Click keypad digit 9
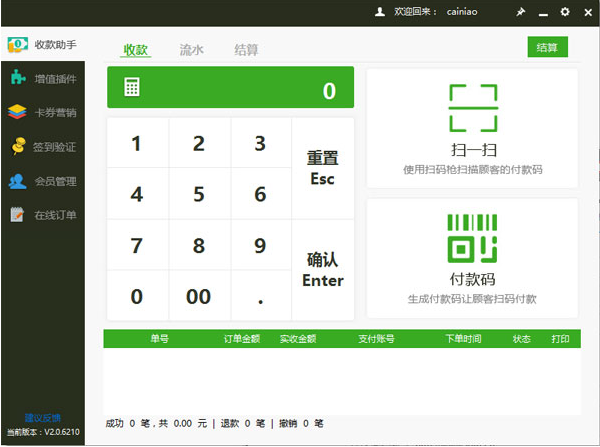The height and width of the screenshot is (447, 600). pyautogui.click(x=261, y=245)
